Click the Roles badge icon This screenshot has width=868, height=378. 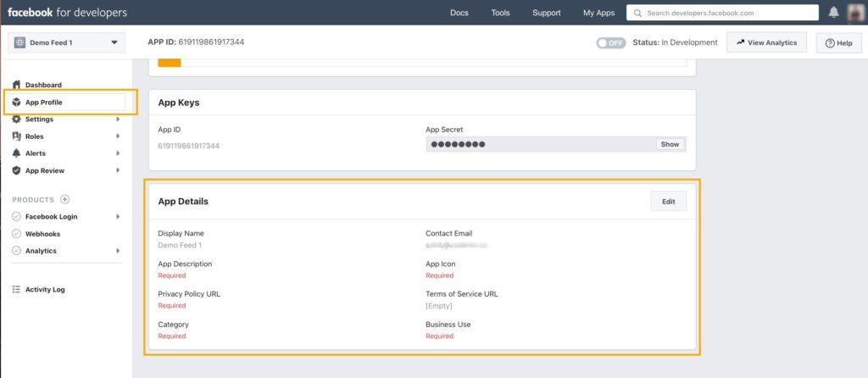click(x=16, y=136)
